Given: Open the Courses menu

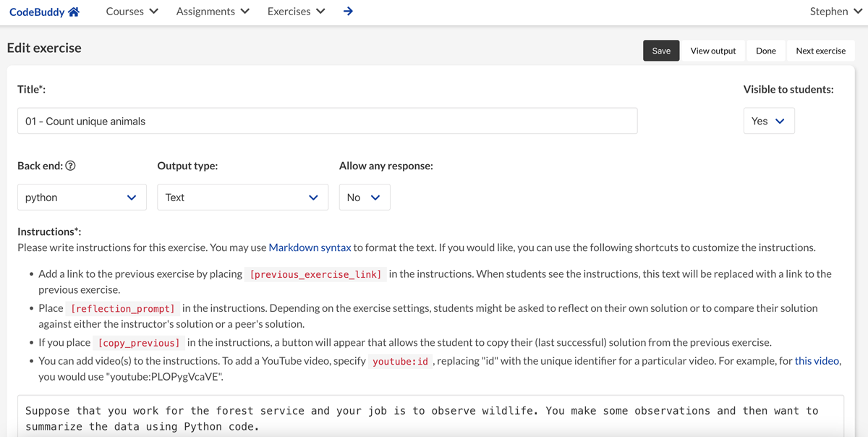Looking at the screenshot, I should (x=132, y=12).
